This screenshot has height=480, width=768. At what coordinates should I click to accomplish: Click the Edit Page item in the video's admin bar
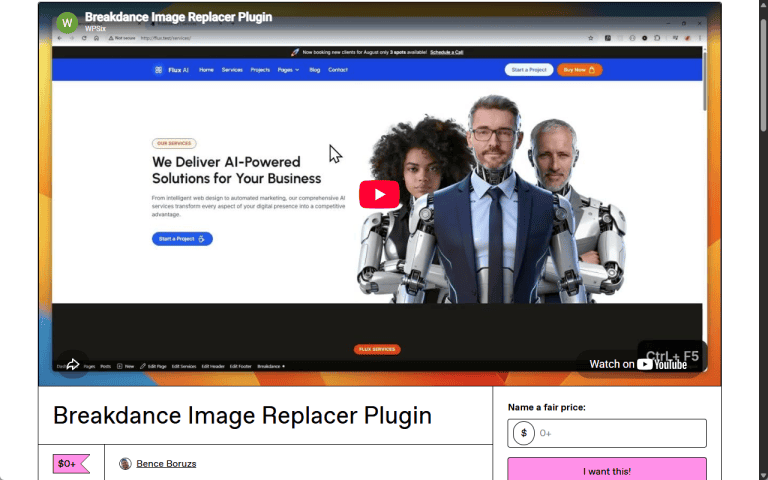(x=153, y=366)
